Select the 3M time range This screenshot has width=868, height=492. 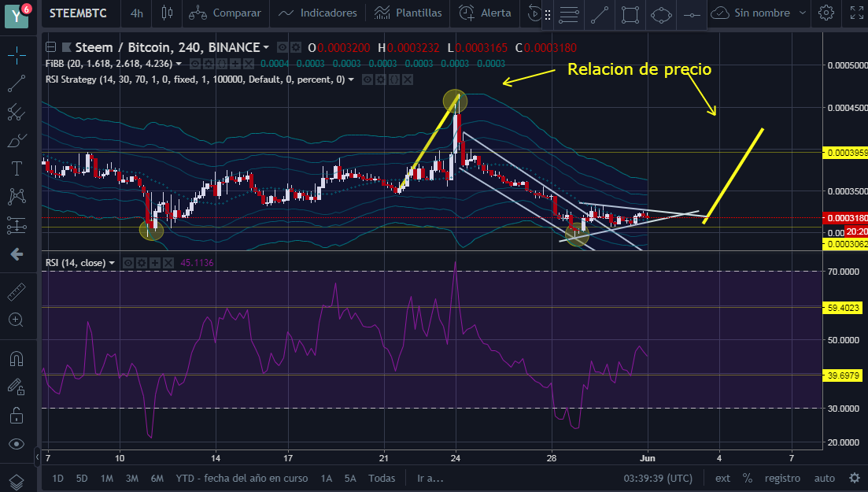coord(131,478)
